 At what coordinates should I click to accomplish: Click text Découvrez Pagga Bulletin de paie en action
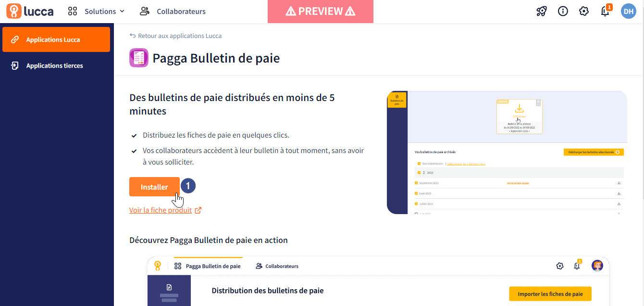point(209,240)
